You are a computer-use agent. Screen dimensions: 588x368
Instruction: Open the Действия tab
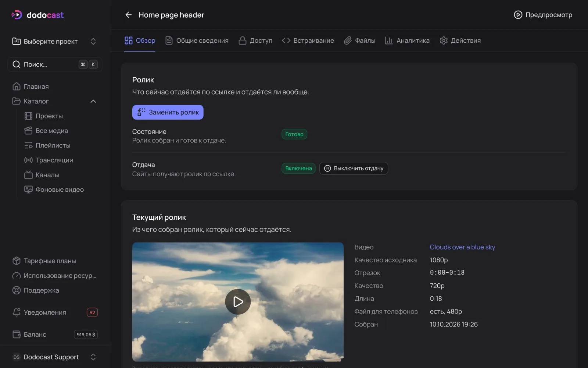[x=460, y=40]
